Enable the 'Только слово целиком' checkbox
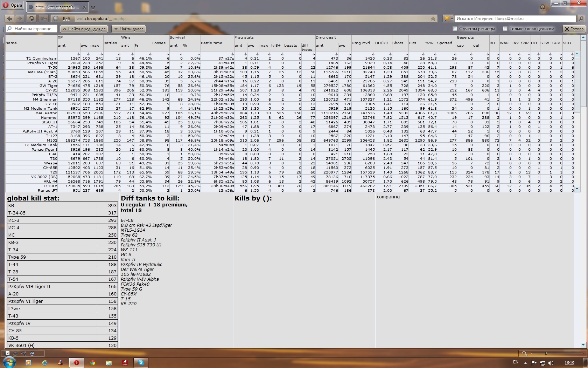The image size is (588, 368). [x=505, y=29]
